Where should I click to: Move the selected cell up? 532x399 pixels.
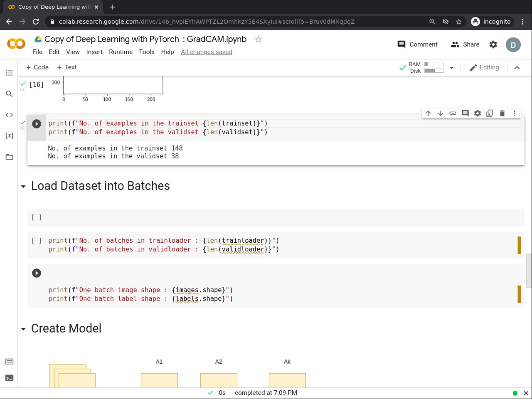point(429,113)
